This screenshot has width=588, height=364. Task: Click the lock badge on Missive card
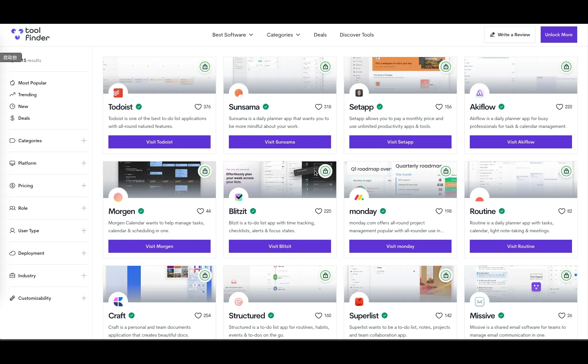click(566, 276)
